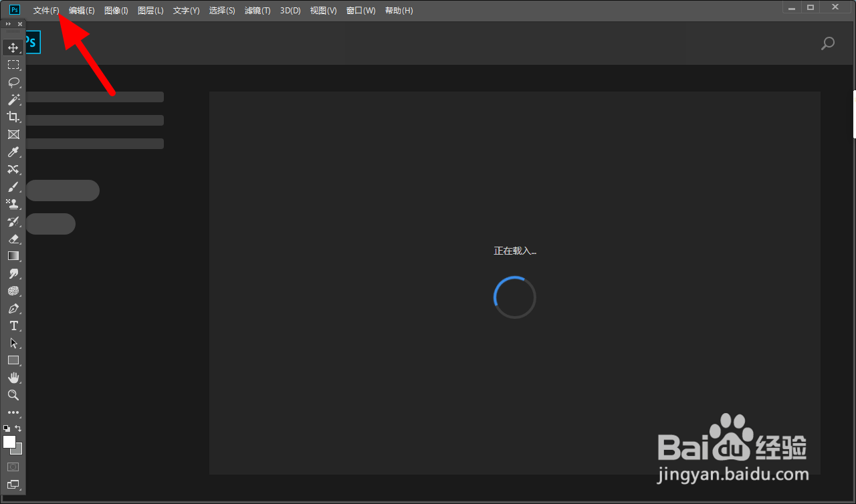Toggle Quick Mask mode

(x=13, y=467)
